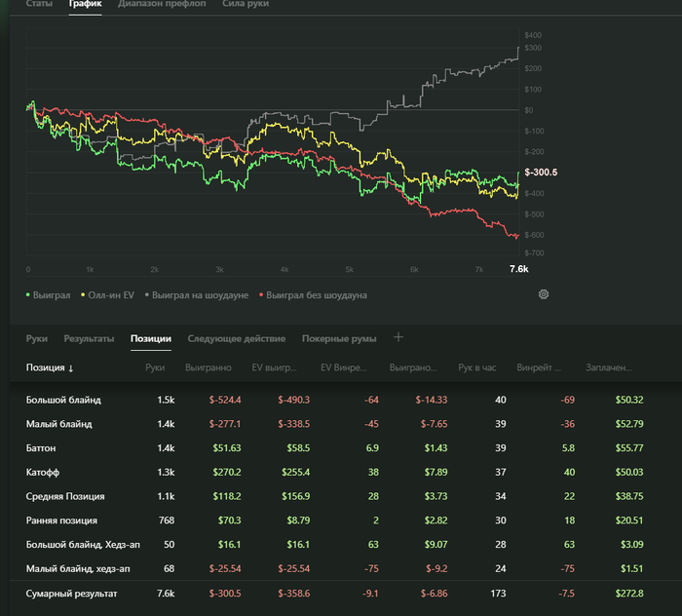Open the Покерные румы tab

(x=339, y=338)
